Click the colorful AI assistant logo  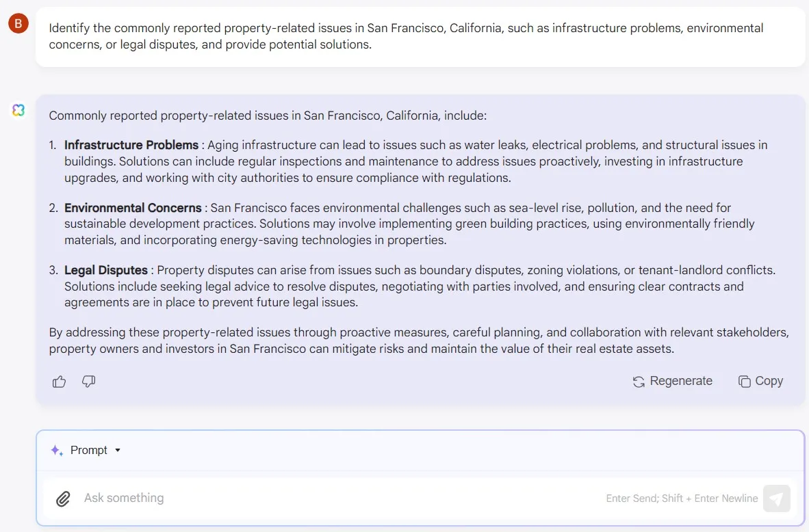(x=18, y=110)
